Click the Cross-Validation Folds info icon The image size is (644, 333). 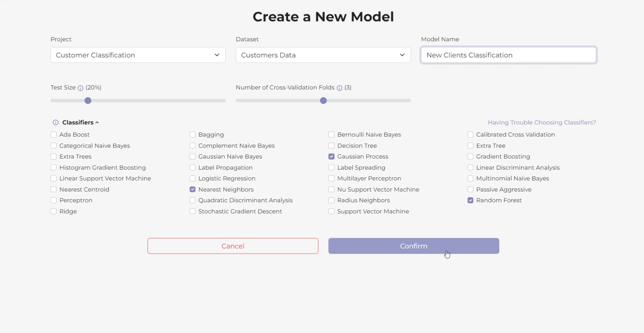(339, 88)
